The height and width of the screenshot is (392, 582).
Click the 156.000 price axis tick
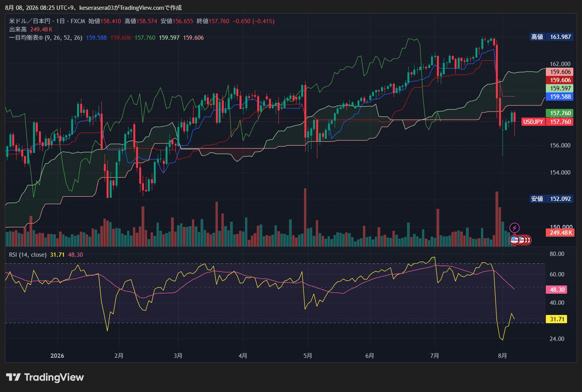(x=559, y=146)
